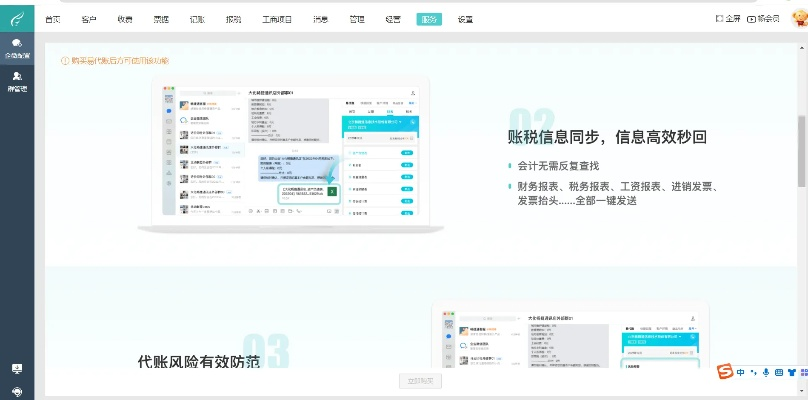This screenshot has width=808, height=400.
Task: Click the microphone icon in IME toolbar
Action: coord(766,373)
